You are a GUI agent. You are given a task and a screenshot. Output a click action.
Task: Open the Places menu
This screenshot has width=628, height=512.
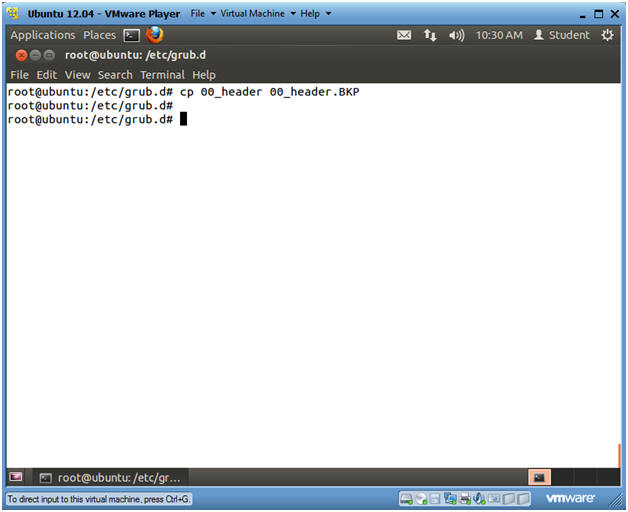(100, 35)
